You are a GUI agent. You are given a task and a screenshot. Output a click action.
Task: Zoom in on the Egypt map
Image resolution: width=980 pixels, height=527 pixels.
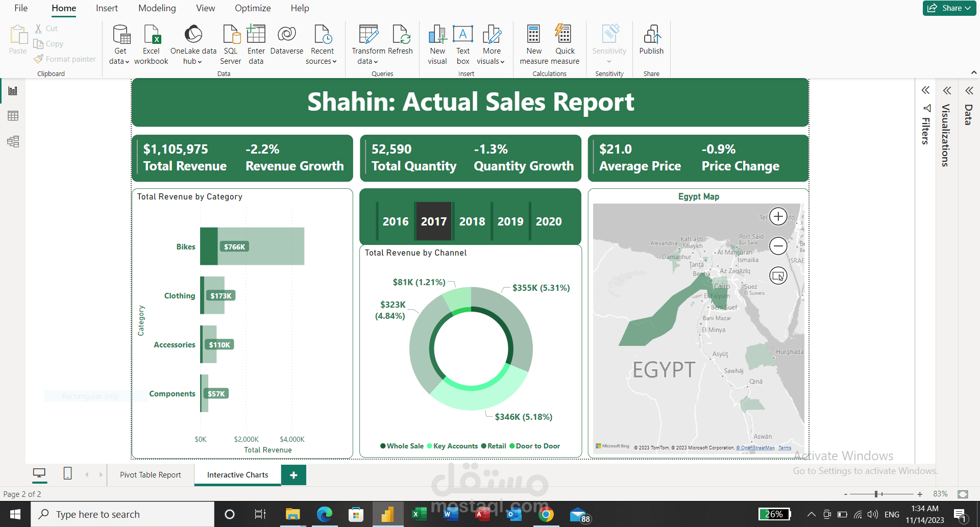click(x=778, y=216)
